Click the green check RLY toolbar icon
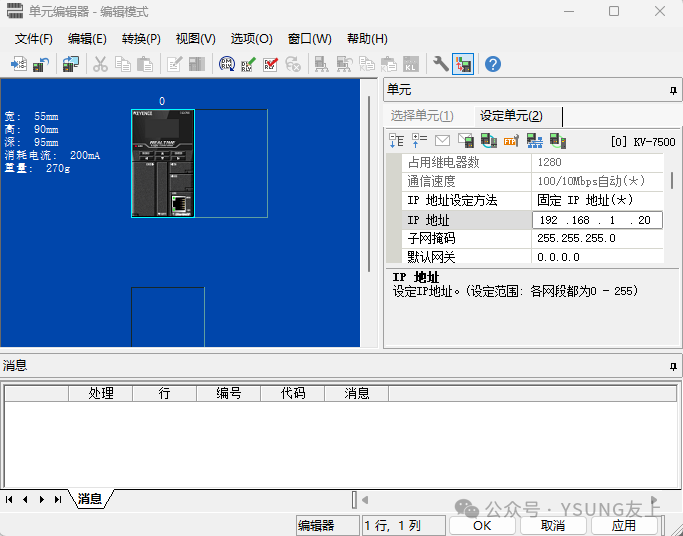 (249, 64)
